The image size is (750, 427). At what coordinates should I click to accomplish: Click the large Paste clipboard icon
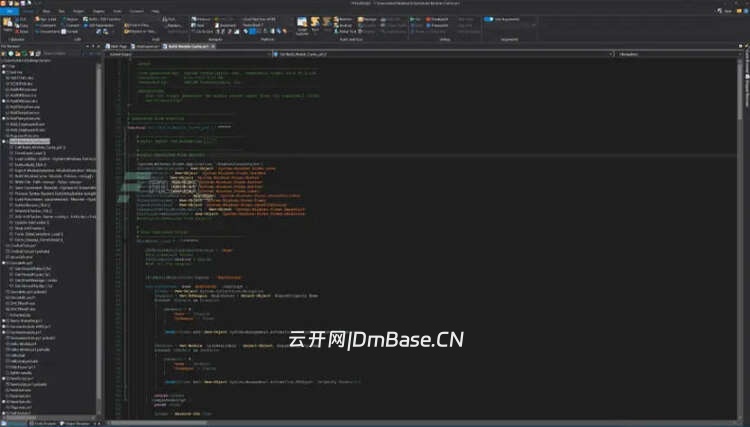coord(7,22)
